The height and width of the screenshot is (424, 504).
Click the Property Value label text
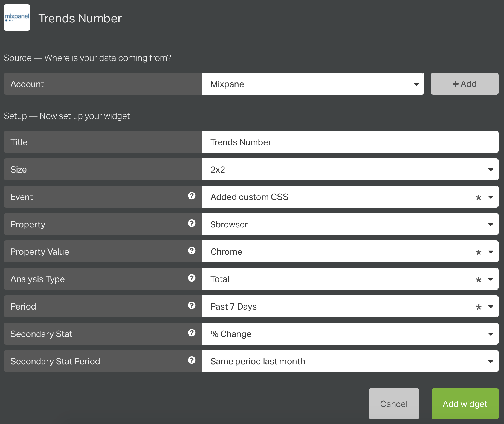pyautogui.click(x=40, y=252)
